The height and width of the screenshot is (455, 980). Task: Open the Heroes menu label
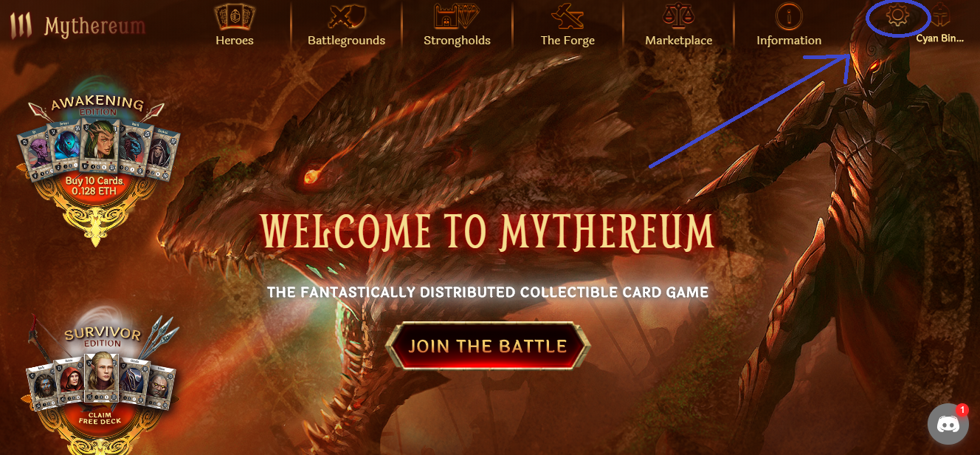pyautogui.click(x=235, y=41)
